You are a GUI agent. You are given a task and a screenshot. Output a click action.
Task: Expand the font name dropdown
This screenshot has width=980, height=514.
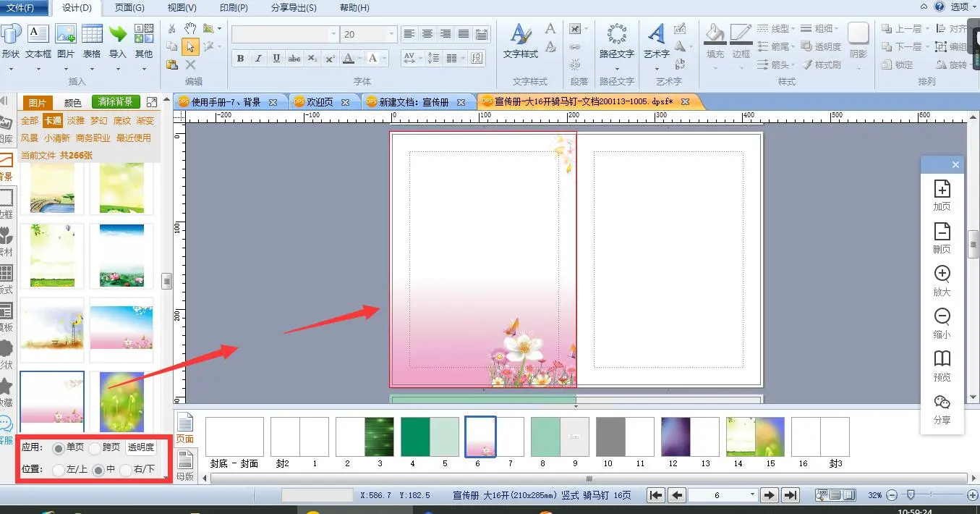point(333,34)
